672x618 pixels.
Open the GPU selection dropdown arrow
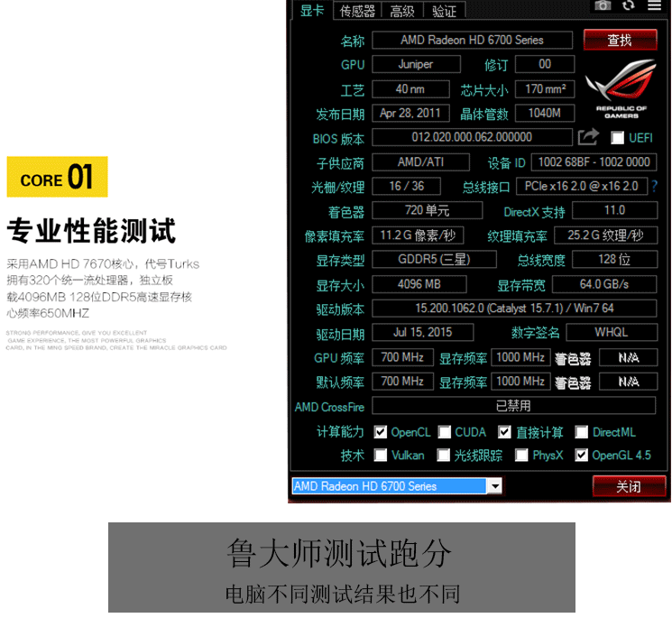point(495,486)
